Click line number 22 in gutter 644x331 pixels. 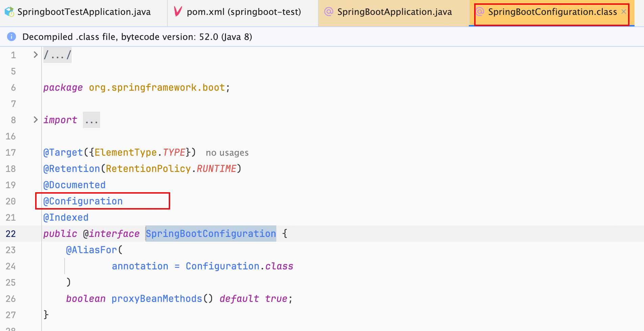pyautogui.click(x=11, y=234)
